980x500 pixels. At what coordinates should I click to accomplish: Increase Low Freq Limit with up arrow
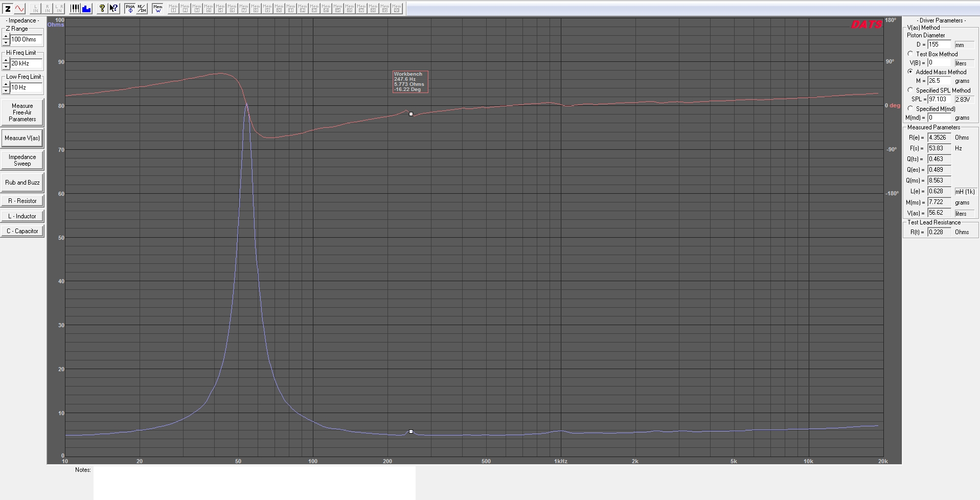coord(6,84)
